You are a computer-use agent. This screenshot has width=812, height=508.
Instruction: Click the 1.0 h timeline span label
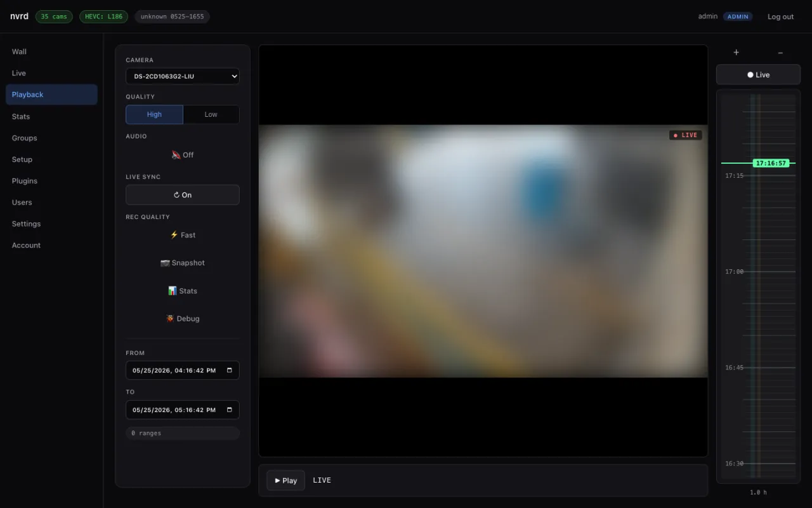tap(758, 492)
